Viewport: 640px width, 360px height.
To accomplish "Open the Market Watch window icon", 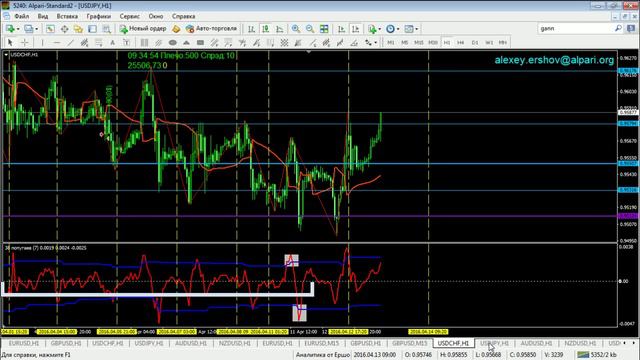I will 50,29.
